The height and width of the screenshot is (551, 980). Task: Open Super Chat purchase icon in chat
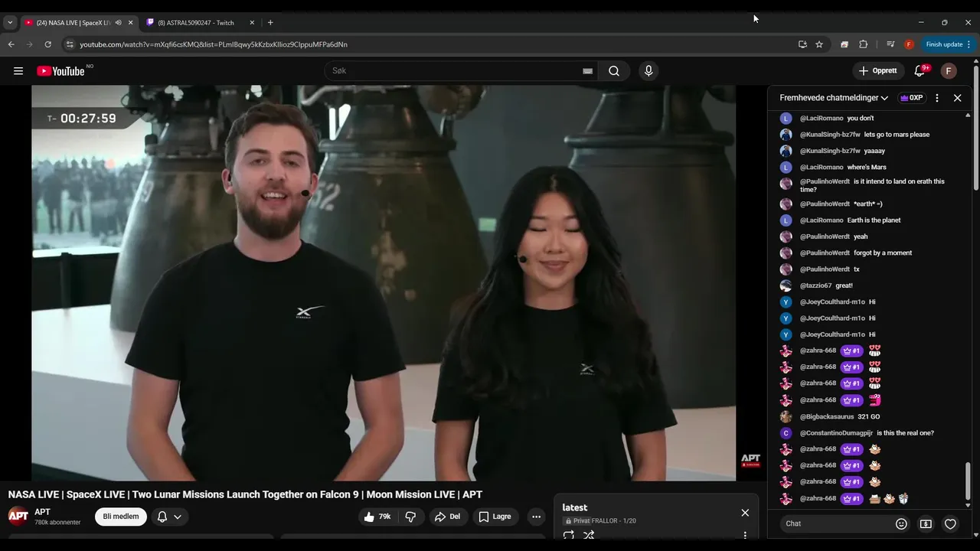tap(926, 524)
